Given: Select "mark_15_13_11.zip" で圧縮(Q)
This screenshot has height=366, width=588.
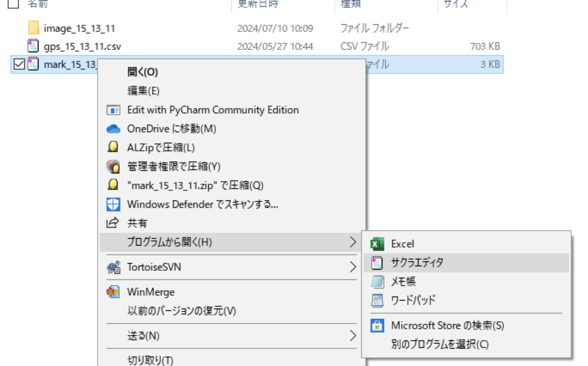Looking at the screenshot, I should [195, 185].
